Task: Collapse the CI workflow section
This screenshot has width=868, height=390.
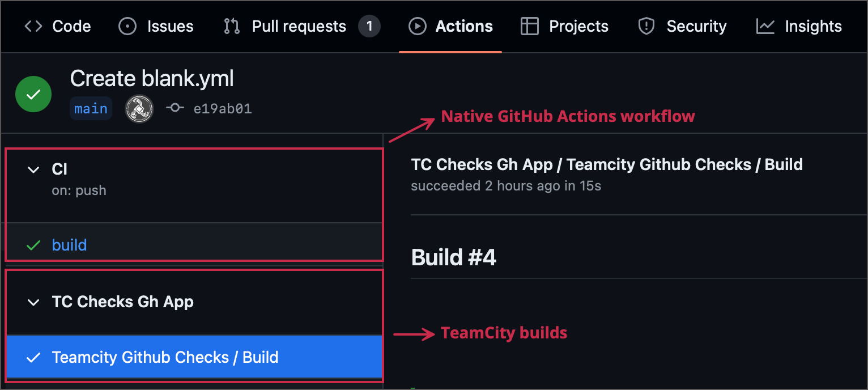Action: (33, 169)
